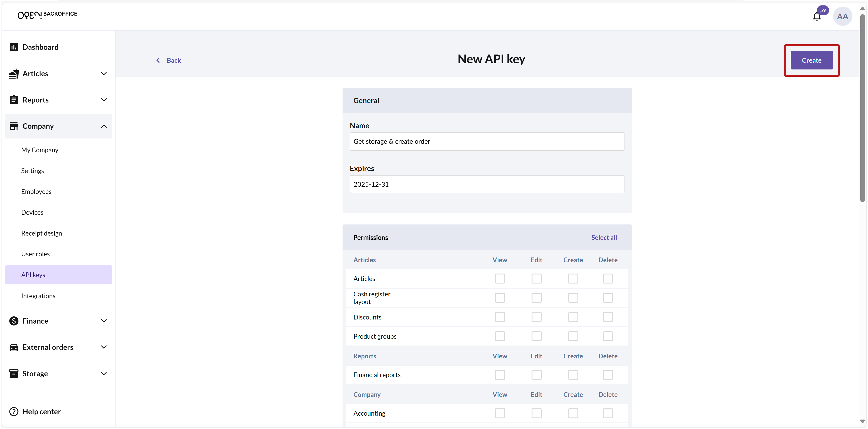Enable Create for Financial reports
Viewport: 868px width, 429px height.
[573, 375]
